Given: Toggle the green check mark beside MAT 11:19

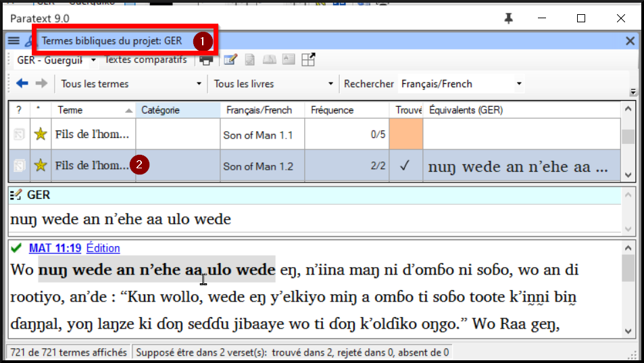Looking at the screenshot, I should tap(16, 248).
